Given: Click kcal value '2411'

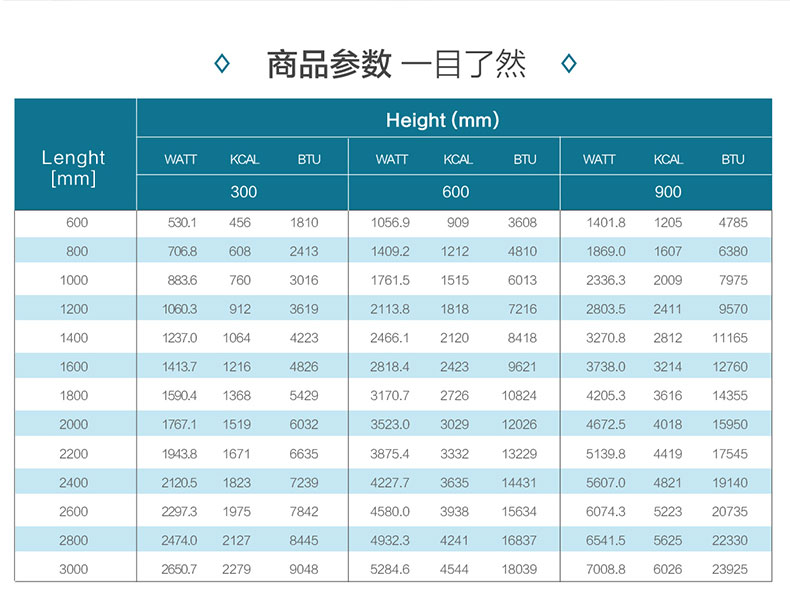Looking at the screenshot, I should point(668,309).
